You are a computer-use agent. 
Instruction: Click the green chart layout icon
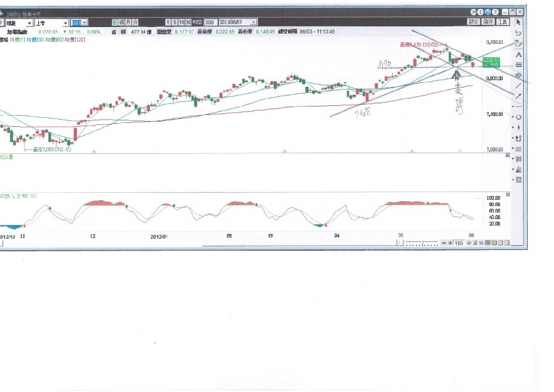(x=488, y=243)
